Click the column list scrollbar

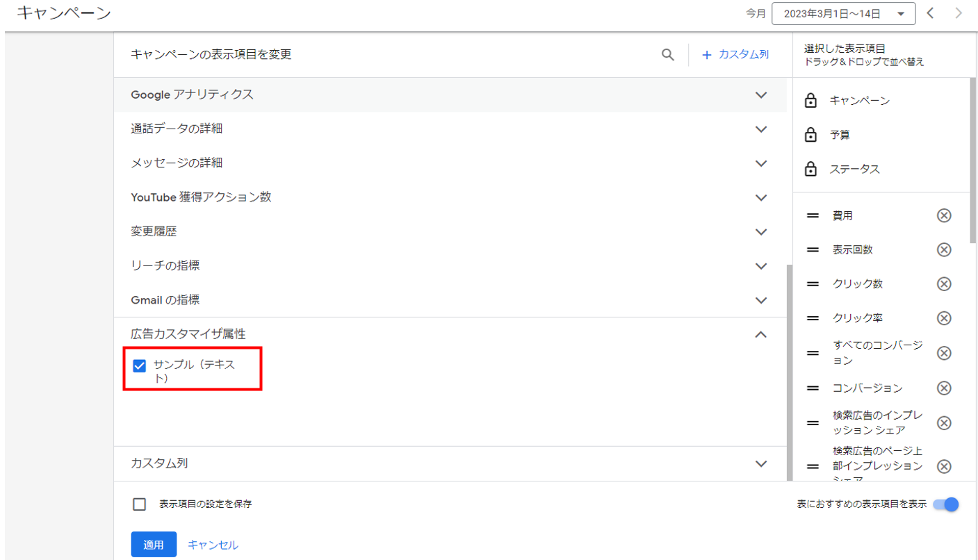(x=789, y=372)
